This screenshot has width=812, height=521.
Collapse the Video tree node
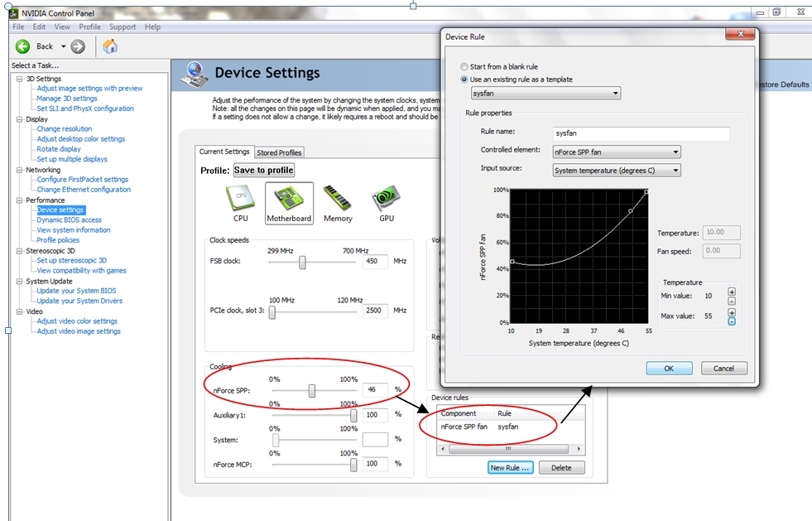(x=20, y=311)
